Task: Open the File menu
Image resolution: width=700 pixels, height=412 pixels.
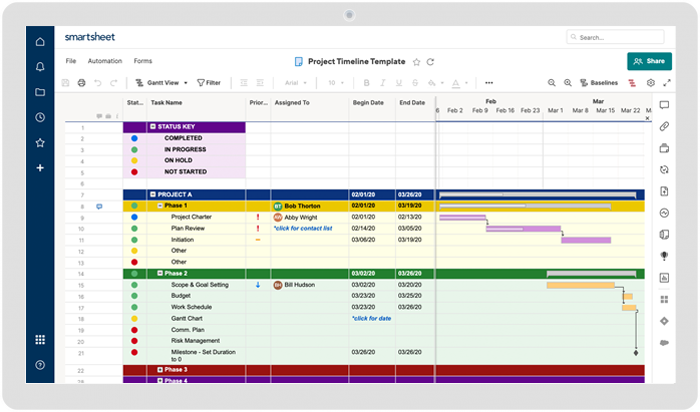Action: 71,61
